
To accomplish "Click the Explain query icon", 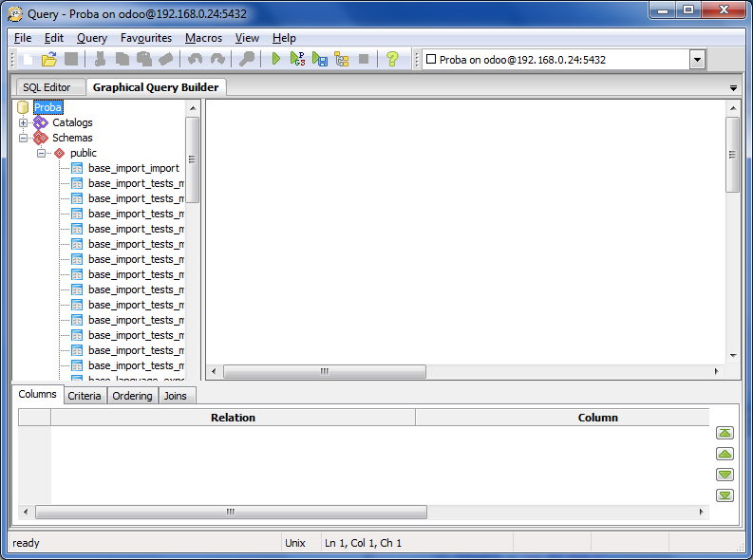I will pos(342,60).
